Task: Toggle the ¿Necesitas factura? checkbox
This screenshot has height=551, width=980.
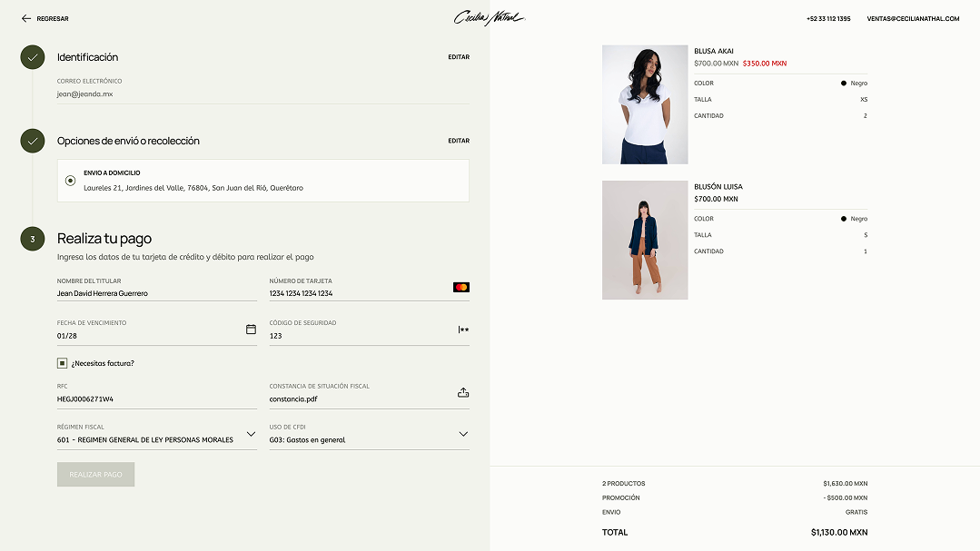Action: click(x=62, y=363)
